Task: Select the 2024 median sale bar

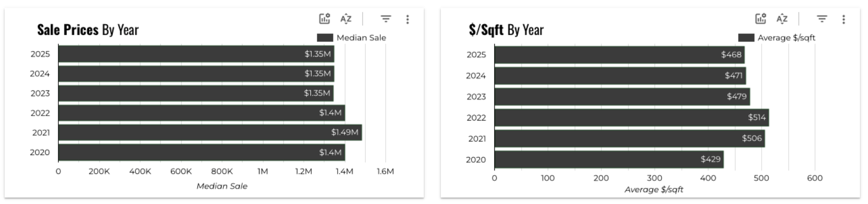Action: tap(196, 74)
